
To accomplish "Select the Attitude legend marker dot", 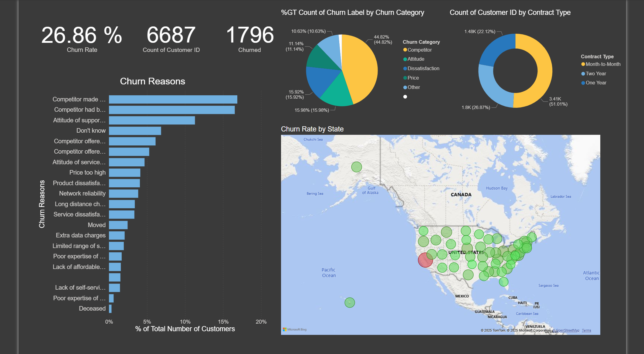I will (405, 59).
